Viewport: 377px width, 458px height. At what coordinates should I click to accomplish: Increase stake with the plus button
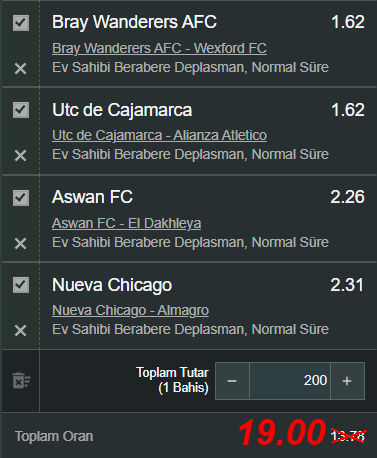[347, 381]
